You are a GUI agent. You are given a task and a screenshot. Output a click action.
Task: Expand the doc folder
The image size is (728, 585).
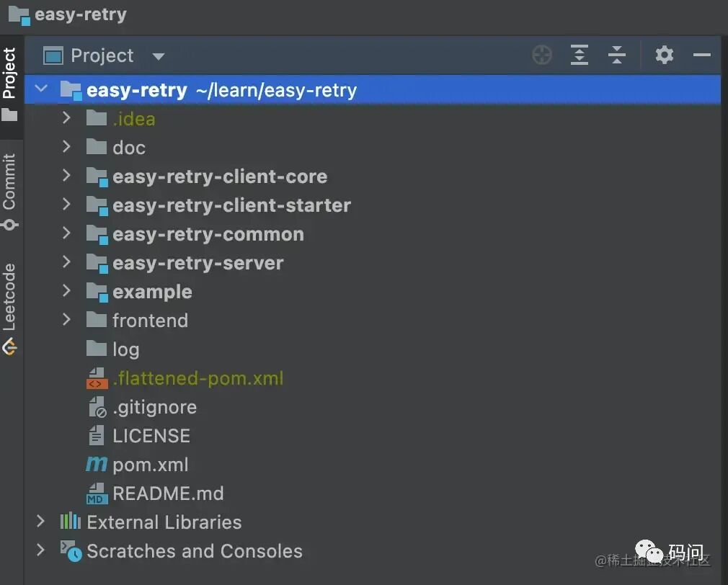(66, 146)
